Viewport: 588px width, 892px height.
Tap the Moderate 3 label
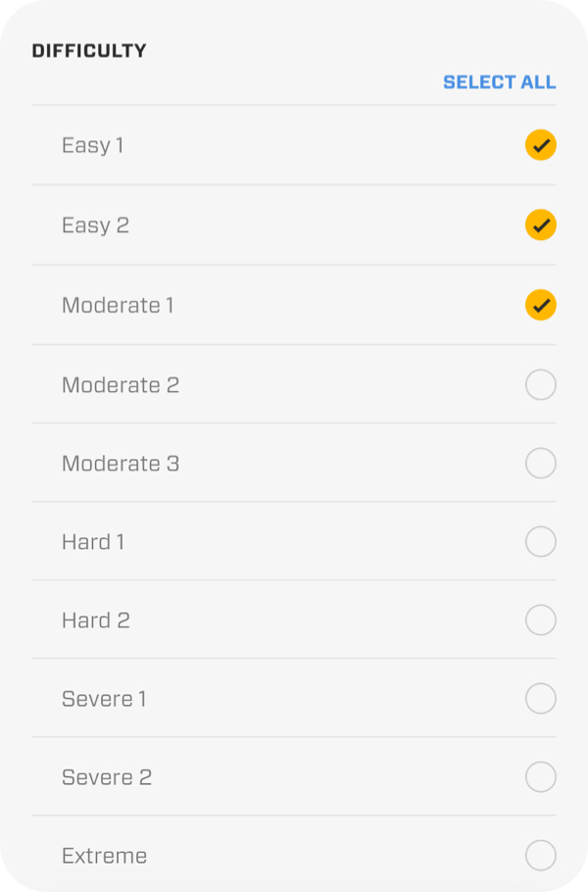[x=121, y=464]
